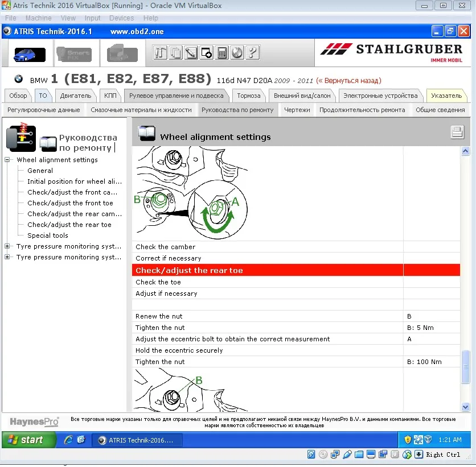Click the Вернуться назад link

pos(348,81)
